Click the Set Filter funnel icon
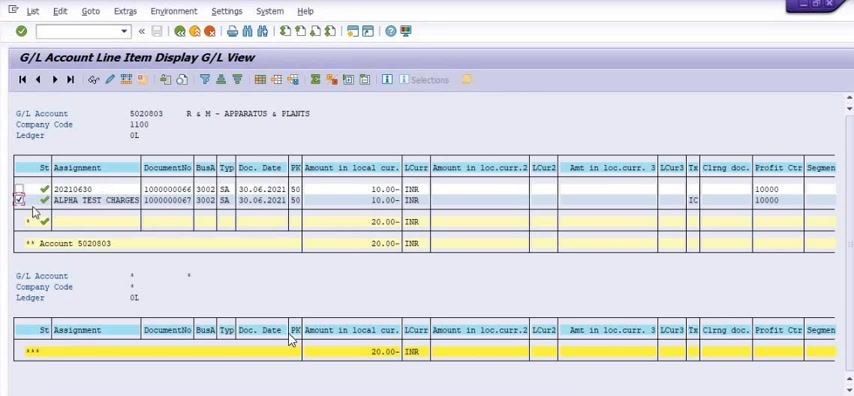 (x=205, y=80)
